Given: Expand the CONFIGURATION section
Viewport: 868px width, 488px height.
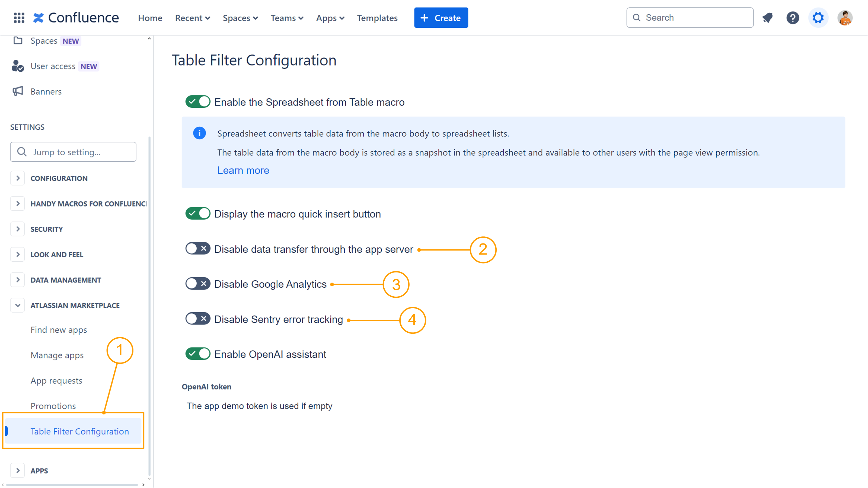Looking at the screenshot, I should [x=18, y=178].
